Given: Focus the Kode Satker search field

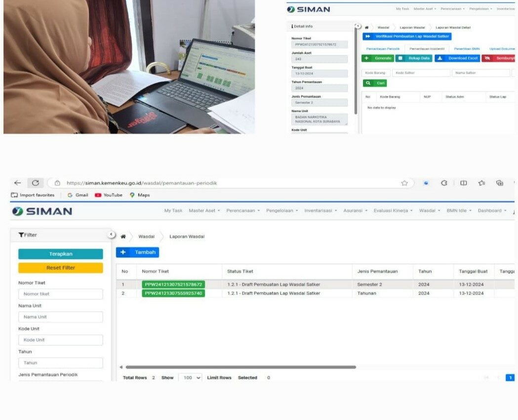Looking at the screenshot, I should (421, 73).
